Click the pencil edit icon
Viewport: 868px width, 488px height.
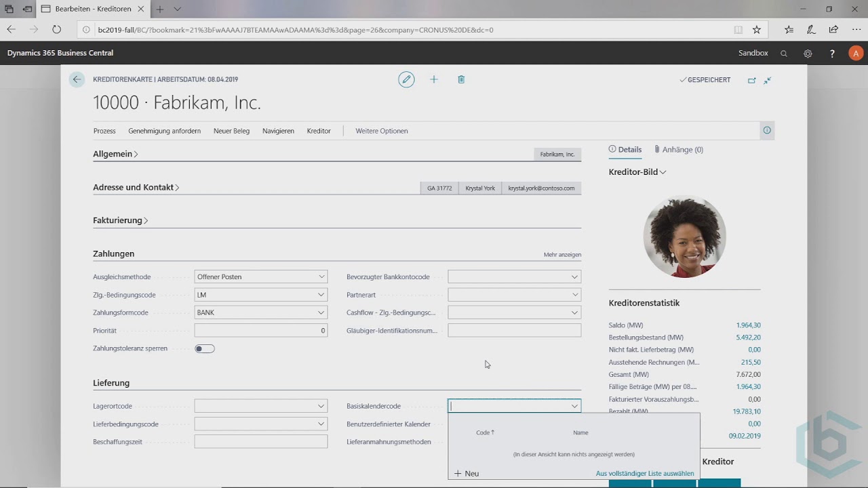click(406, 79)
